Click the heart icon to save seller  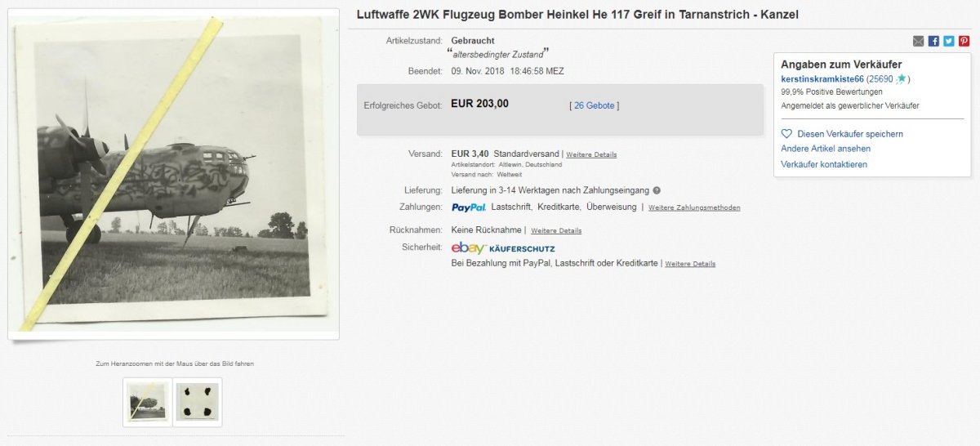click(x=786, y=133)
